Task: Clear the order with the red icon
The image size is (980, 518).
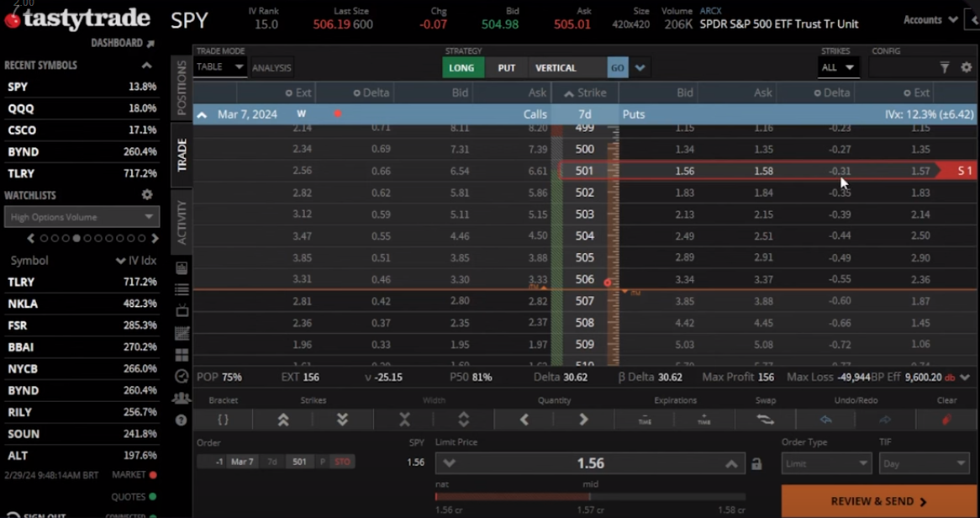Action: (946, 419)
